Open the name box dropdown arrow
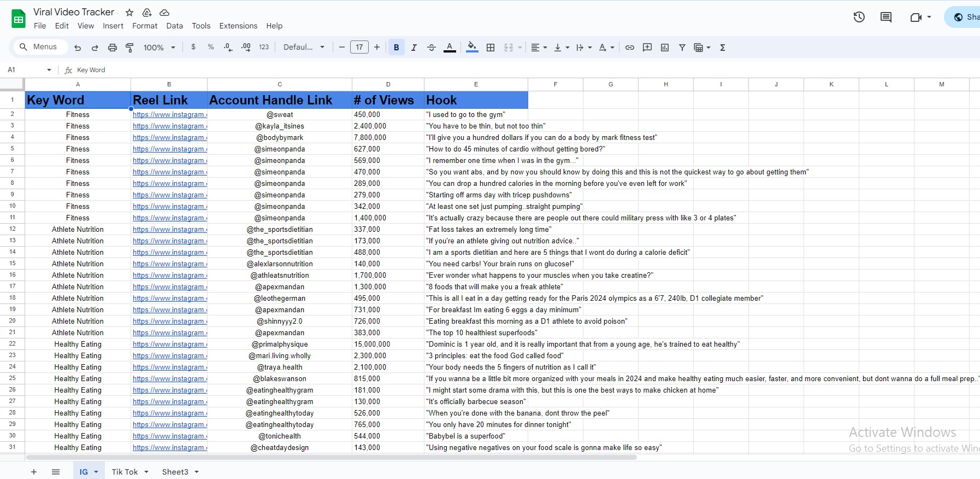 [49, 70]
